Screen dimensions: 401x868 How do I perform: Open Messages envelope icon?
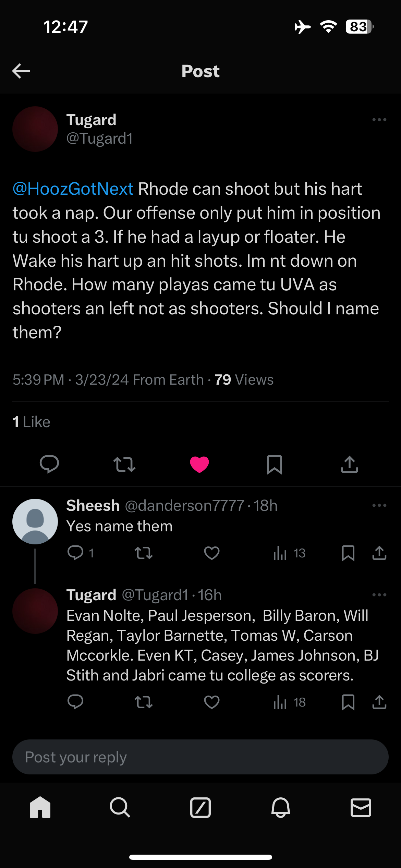361,807
